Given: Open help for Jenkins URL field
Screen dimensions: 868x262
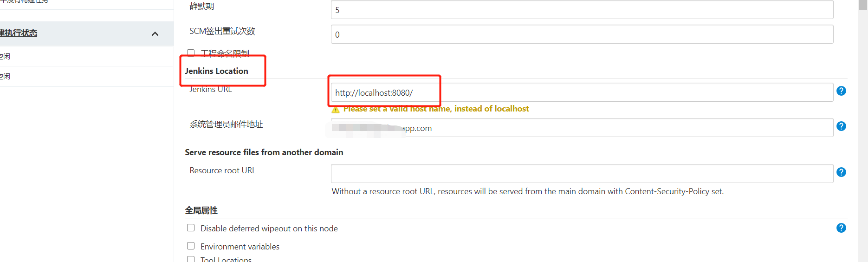Looking at the screenshot, I should (841, 91).
